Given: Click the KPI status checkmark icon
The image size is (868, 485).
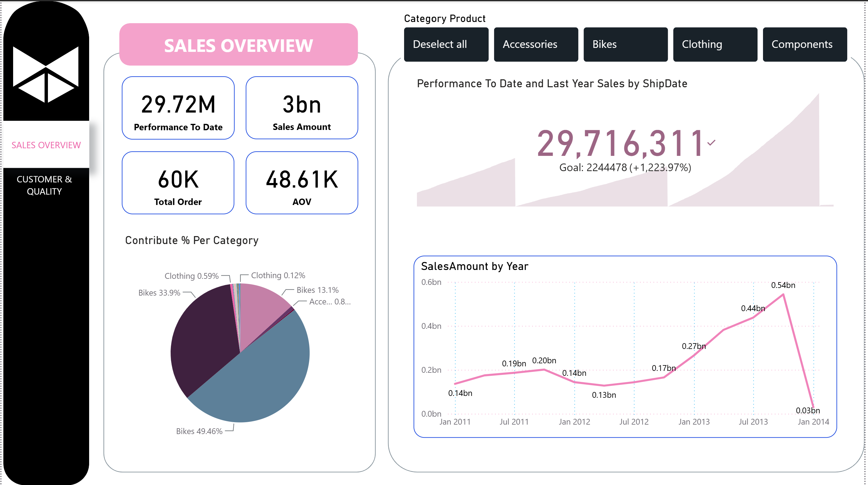Looking at the screenshot, I should click(711, 143).
